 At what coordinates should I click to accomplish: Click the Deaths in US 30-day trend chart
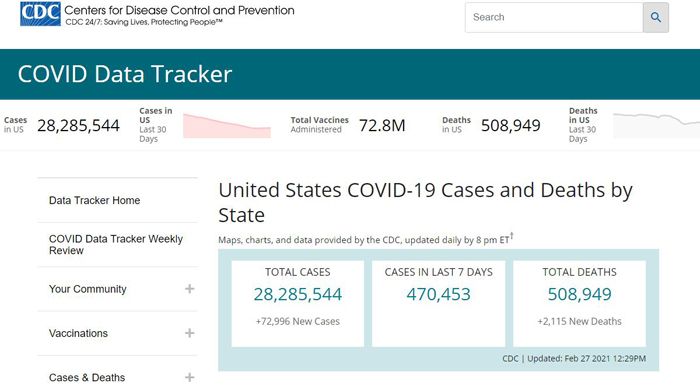[x=656, y=125]
